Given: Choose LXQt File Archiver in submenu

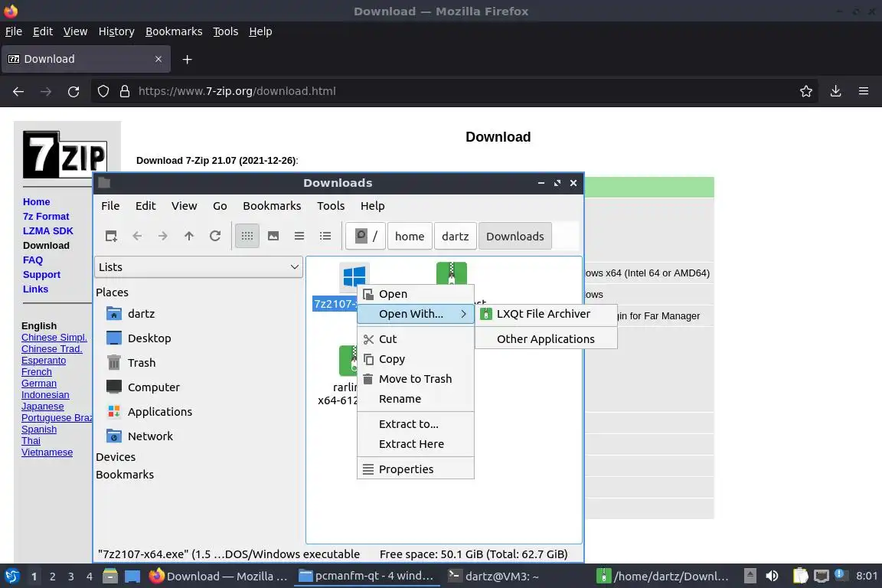Looking at the screenshot, I should 546,314.
